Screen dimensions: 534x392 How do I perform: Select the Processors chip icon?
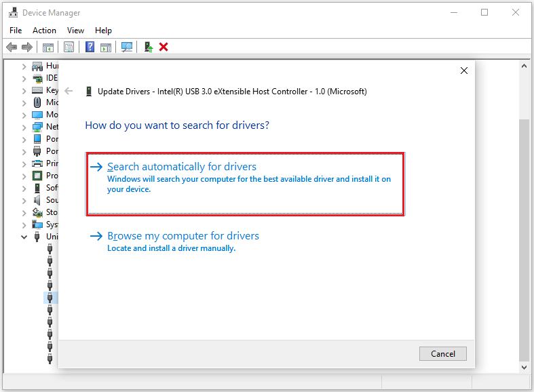(37, 176)
